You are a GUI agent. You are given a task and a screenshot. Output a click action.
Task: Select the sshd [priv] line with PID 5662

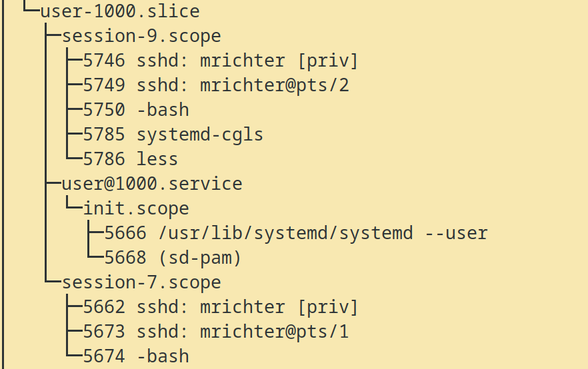click(x=221, y=307)
